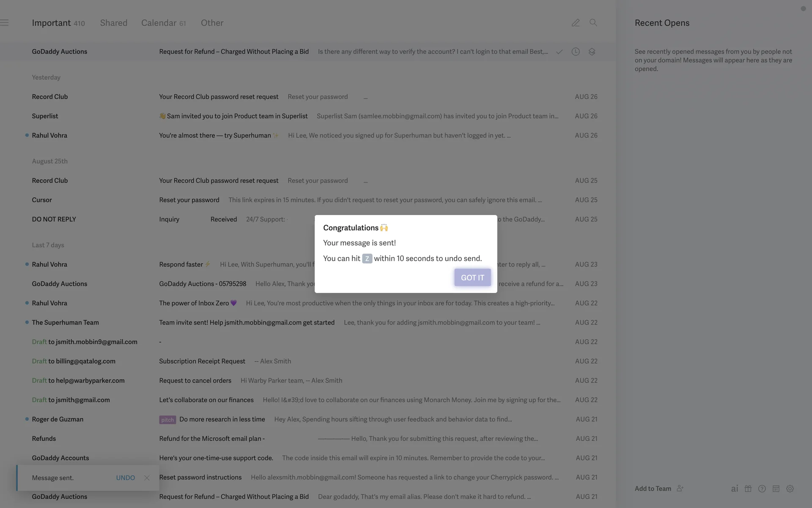The image size is (812, 508).
Task: Dismiss the Message sent notification
Action: pyautogui.click(x=147, y=478)
